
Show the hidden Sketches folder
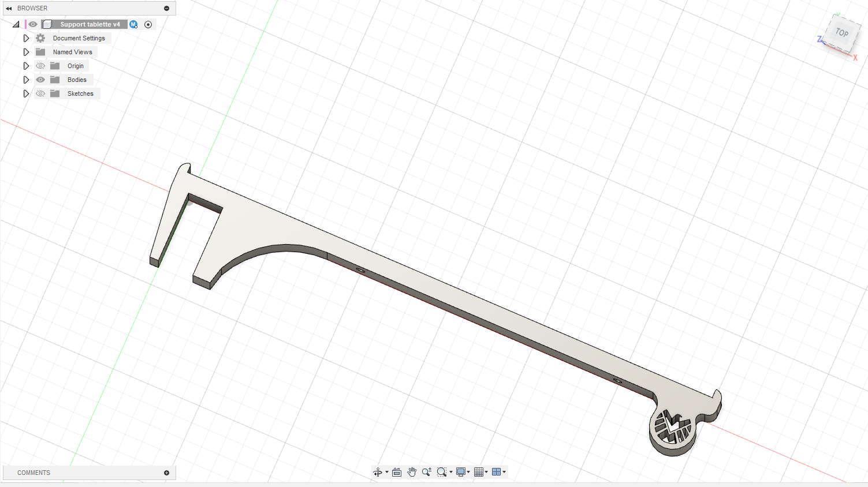[x=40, y=93]
